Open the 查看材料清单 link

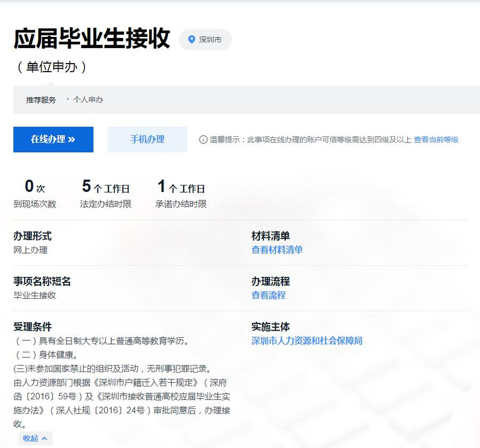point(277,250)
